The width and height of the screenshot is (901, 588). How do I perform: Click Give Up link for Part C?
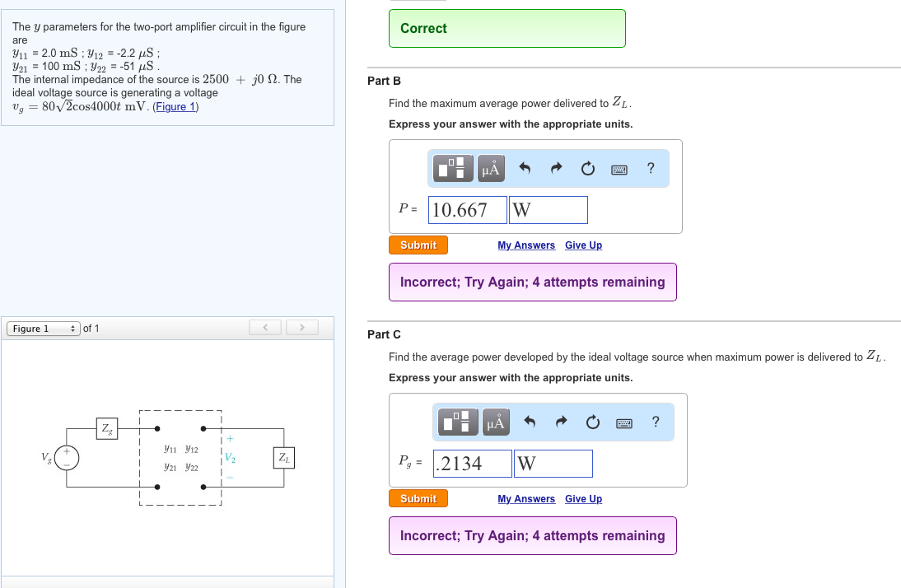583,499
